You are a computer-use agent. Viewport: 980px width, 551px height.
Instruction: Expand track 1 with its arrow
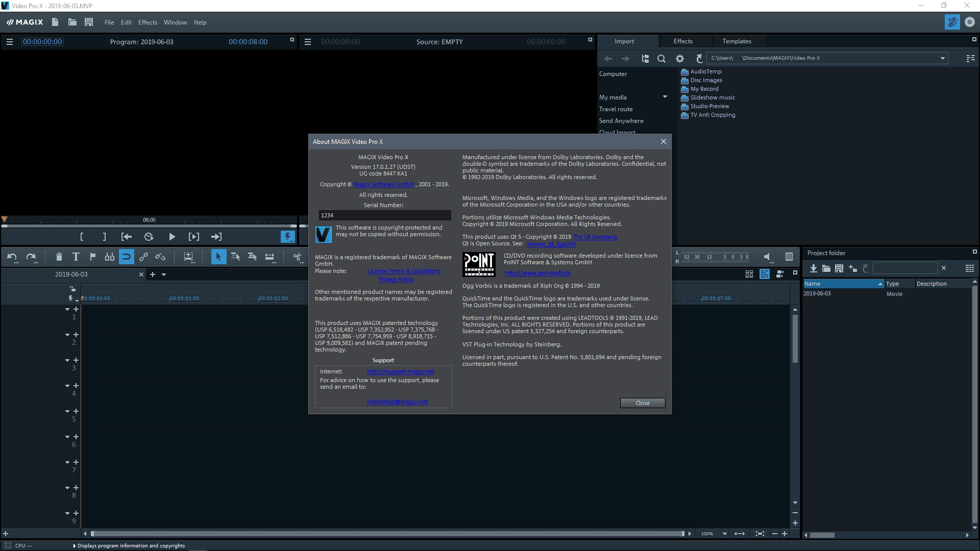click(67, 309)
